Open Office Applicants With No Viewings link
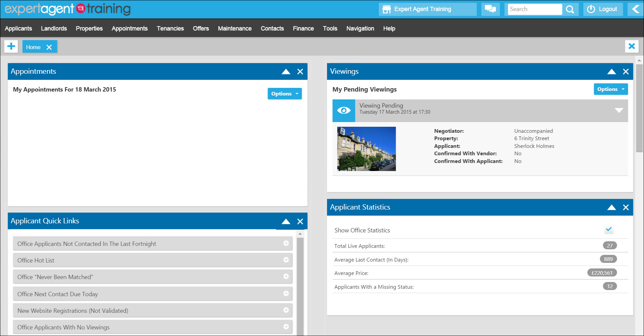 (153, 327)
